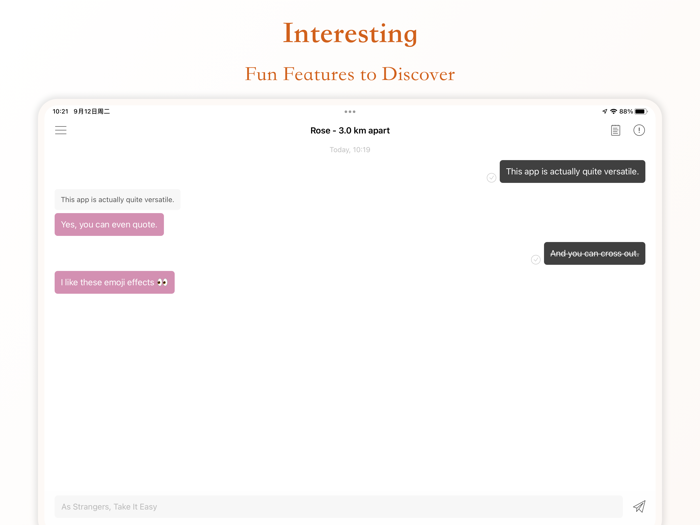Tap the 88% battery percentage
Viewport: 700px width, 525px height.
[x=626, y=111]
